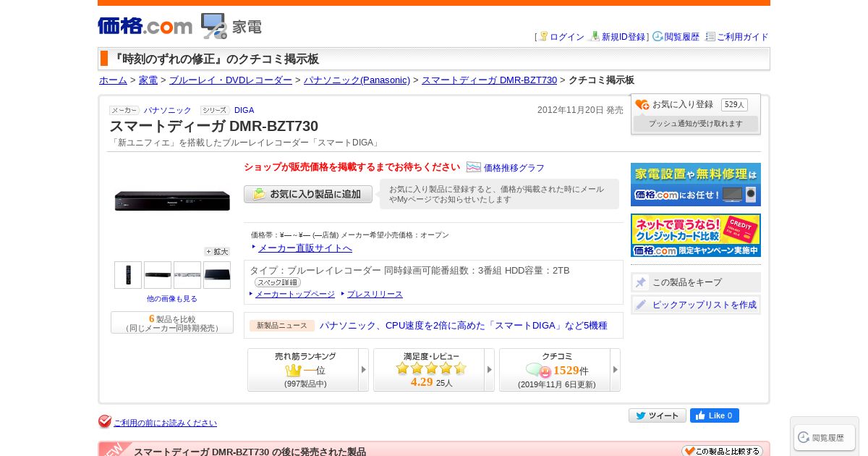The height and width of the screenshot is (456, 868).
Task: Open プレスリリース link
Action: pos(375,294)
